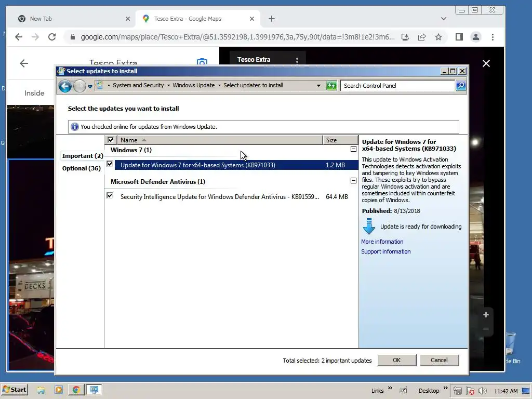Click the Google Maps back arrow beside Tesco Extra
The image size is (532, 399).
tap(24, 63)
